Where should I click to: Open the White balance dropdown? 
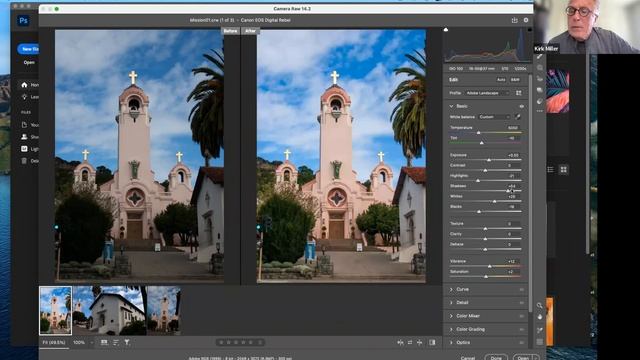(x=494, y=117)
